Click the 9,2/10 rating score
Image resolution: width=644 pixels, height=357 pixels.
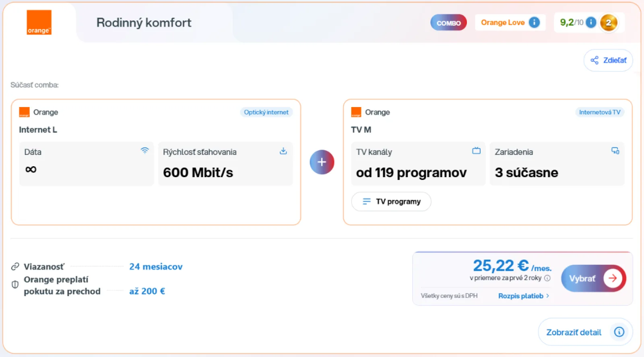point(572,23)
